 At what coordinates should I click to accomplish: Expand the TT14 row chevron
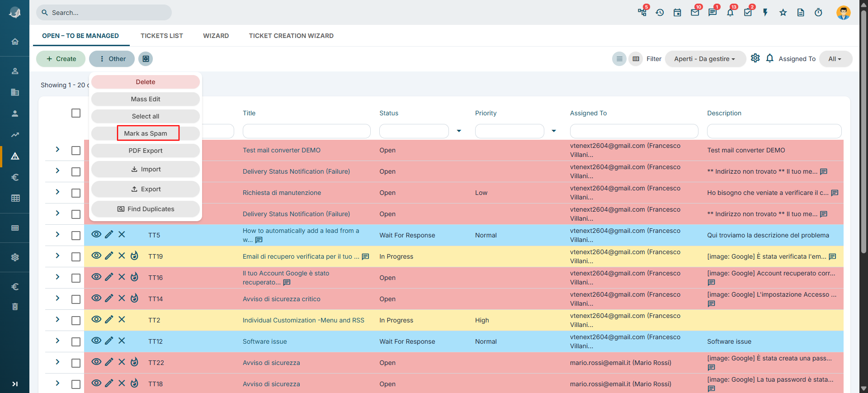[57, 298]
